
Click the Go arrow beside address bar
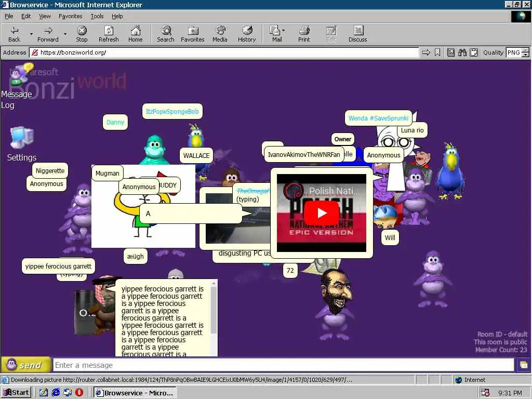[x=426, y=52]
